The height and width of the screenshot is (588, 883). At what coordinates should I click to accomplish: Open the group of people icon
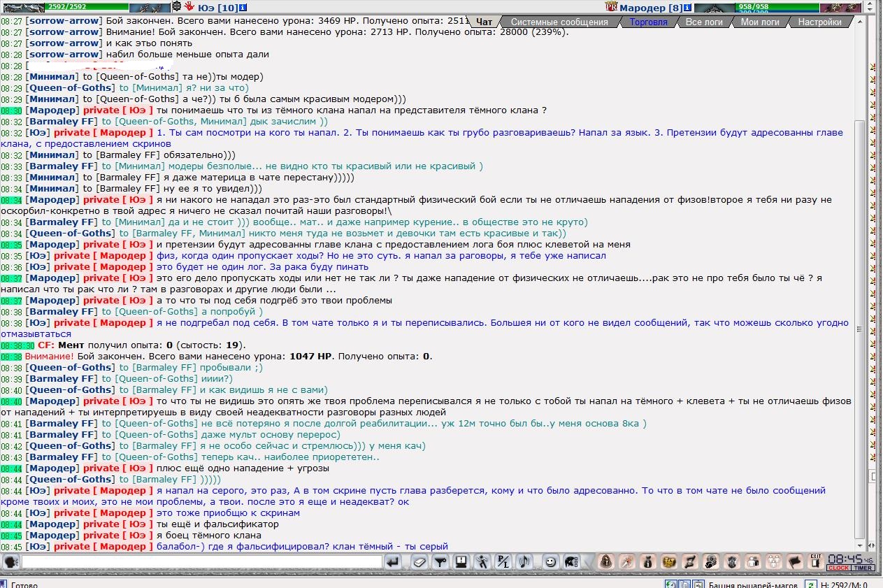pos(775,562)
